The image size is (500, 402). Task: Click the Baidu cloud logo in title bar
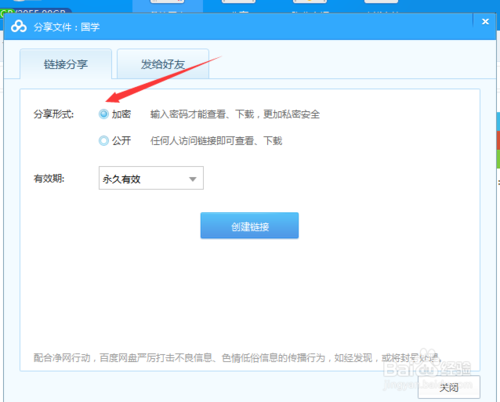(x=19, y=26)
